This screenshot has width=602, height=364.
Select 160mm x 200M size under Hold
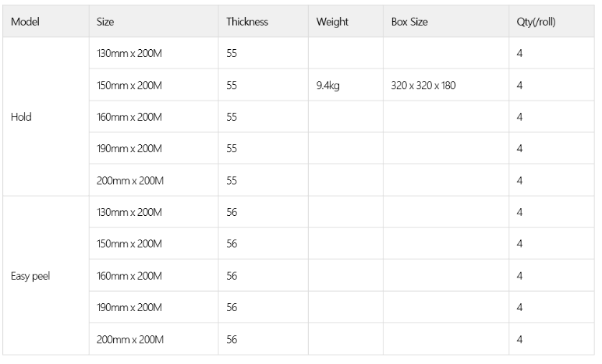129,117
